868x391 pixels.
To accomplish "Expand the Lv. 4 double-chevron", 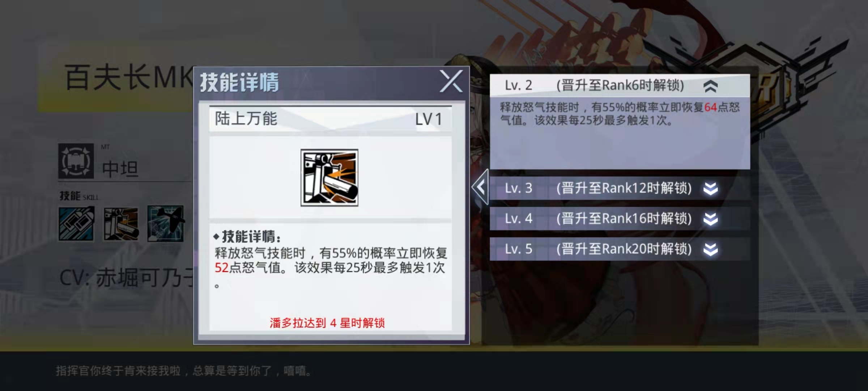I will [x=710, y=219].
